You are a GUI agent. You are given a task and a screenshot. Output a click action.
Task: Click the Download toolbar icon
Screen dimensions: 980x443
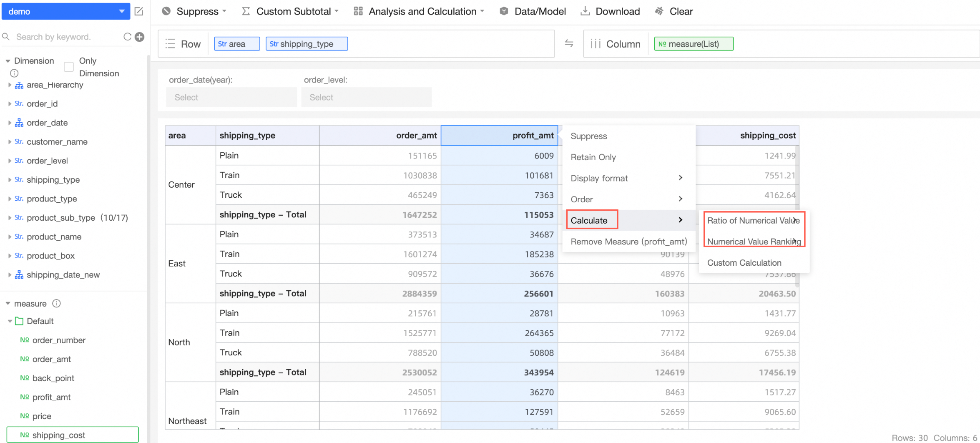point(585,11)
